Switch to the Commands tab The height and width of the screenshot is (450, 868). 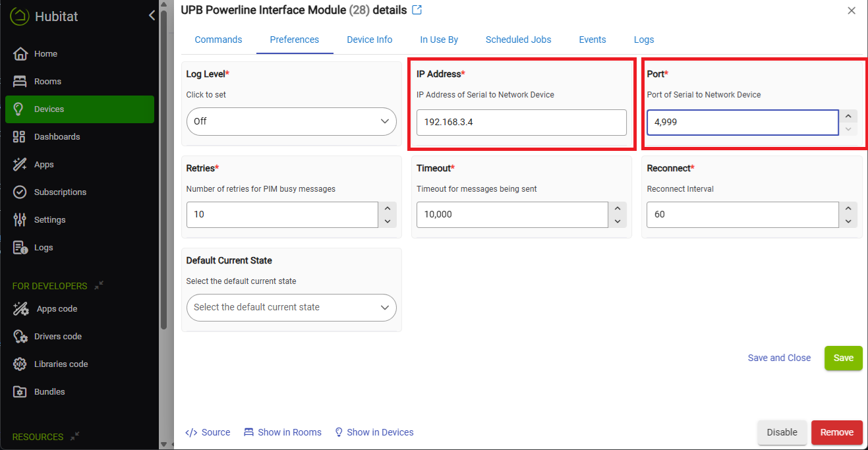[x=218, y=40]
